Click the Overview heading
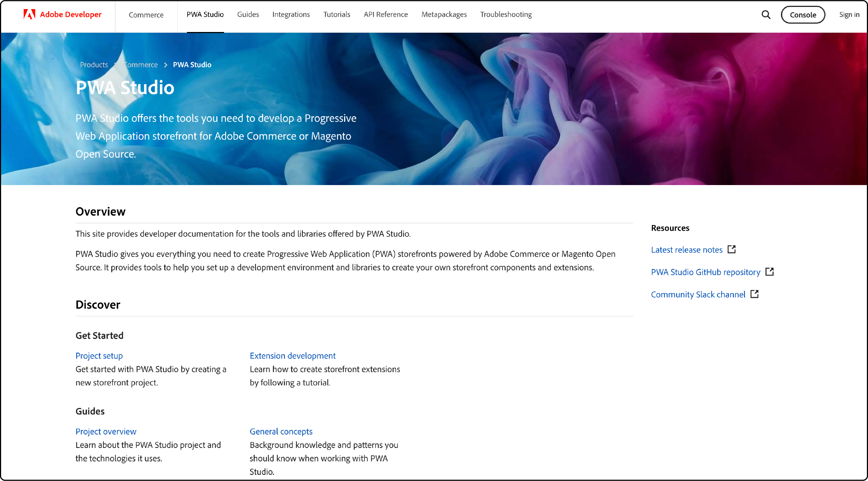Screen dimensions: 868x481 tap(100, 212)
